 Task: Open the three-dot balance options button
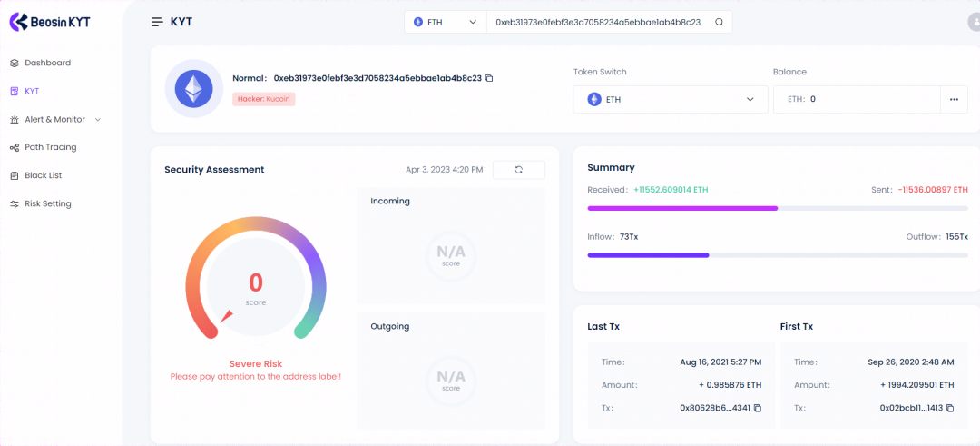tap(954, 99)
